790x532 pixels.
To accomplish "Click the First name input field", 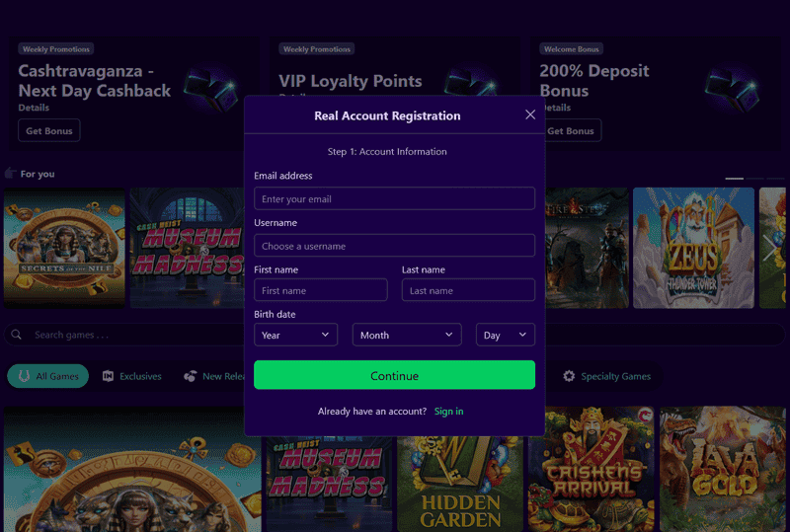I will pyautogui.click(x=320, y=290).
